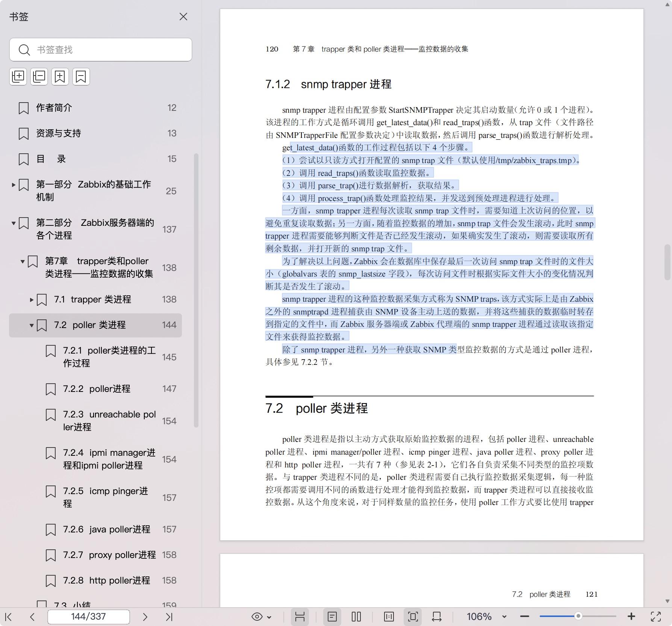Click the actual size 1:1 icon

coord(389,617)
